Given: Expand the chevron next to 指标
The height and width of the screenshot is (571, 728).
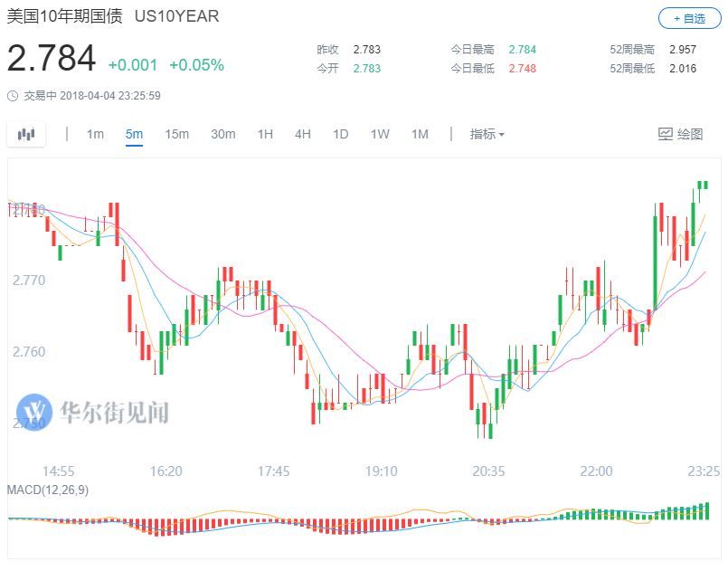Looking at the screenshot, I should coord(499,133).
